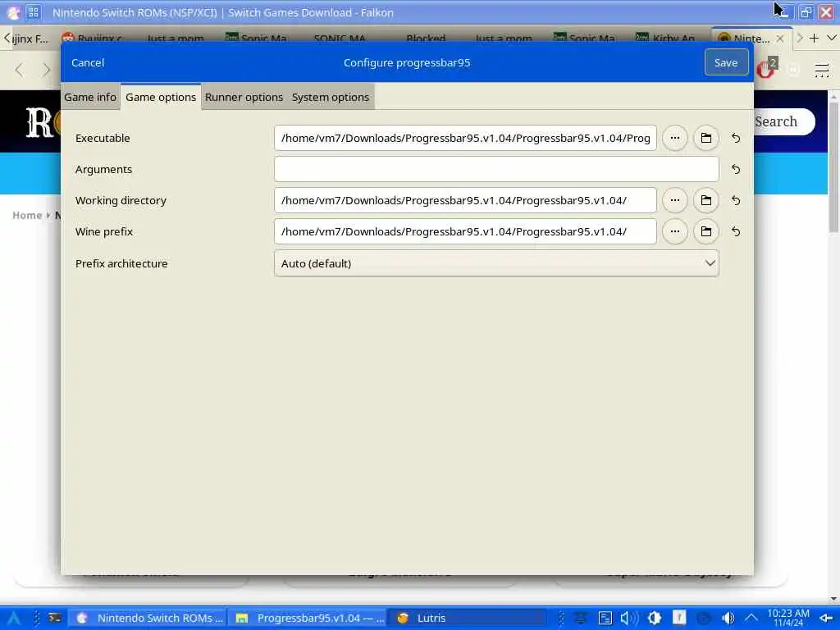
Task: Focus the Executable path field
Action: tap(465, 138)
